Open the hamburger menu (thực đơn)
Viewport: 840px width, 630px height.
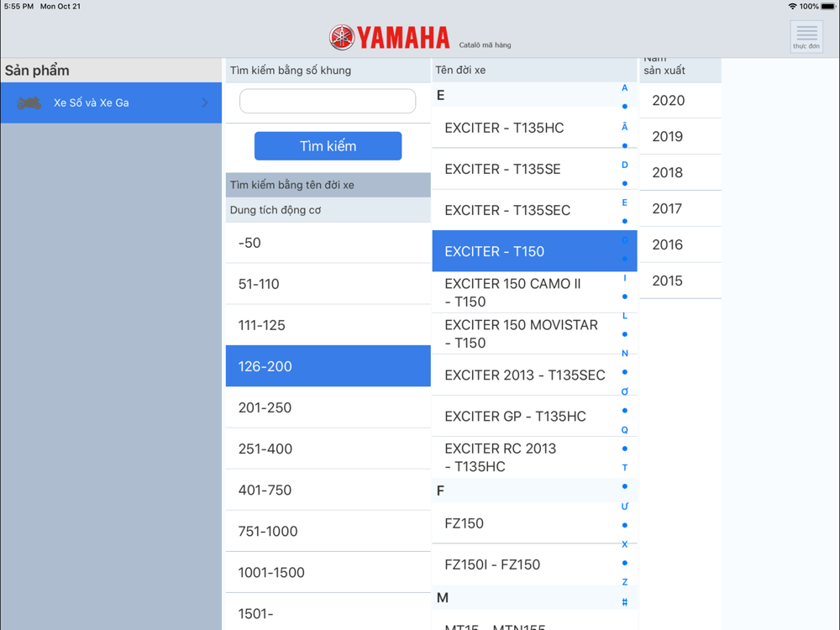[806, 36]
